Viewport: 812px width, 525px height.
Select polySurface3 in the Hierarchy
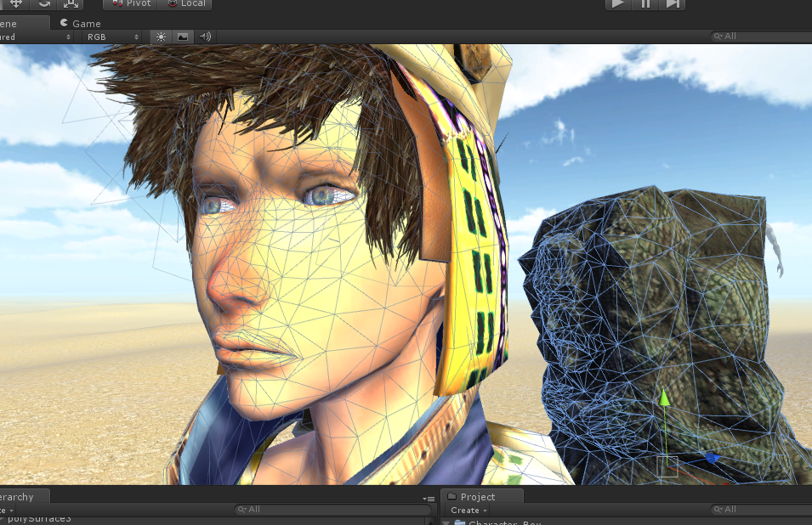pos(39,519)
